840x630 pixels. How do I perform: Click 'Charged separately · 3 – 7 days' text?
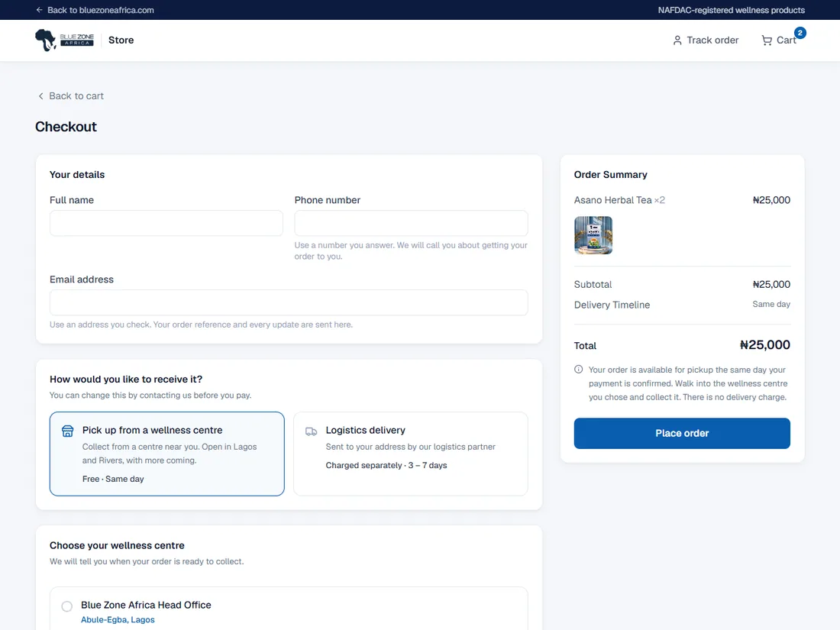click(386, 466)
